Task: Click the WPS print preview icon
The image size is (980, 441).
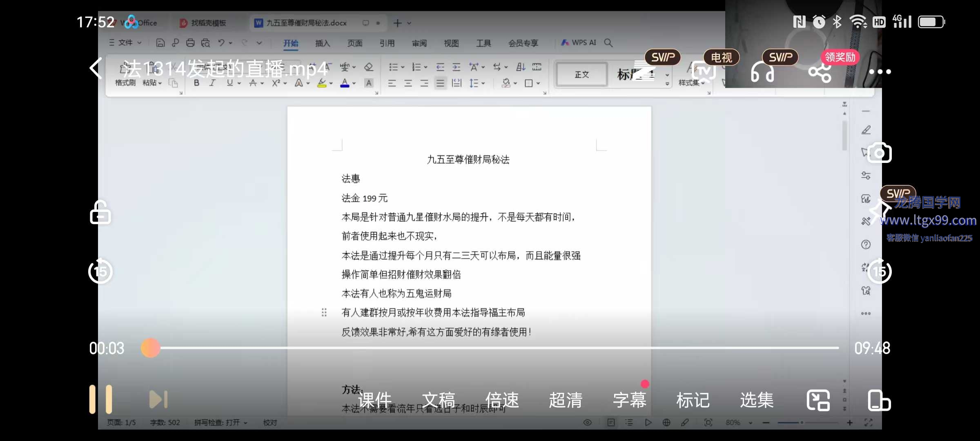Action: coord(205,43)
